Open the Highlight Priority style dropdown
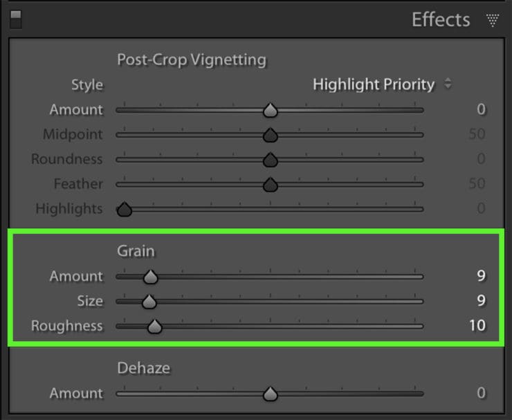This screenshot has width=512, height=420. coord(374,84)
